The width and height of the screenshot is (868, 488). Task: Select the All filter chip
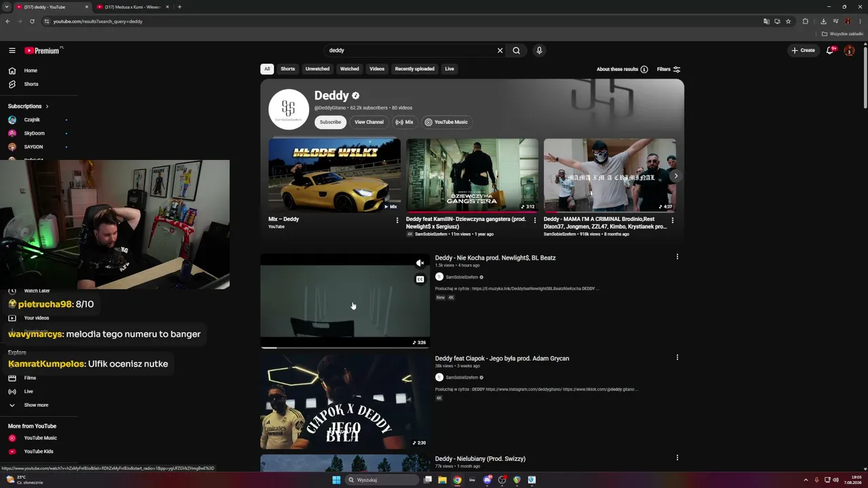click(267, 69)
